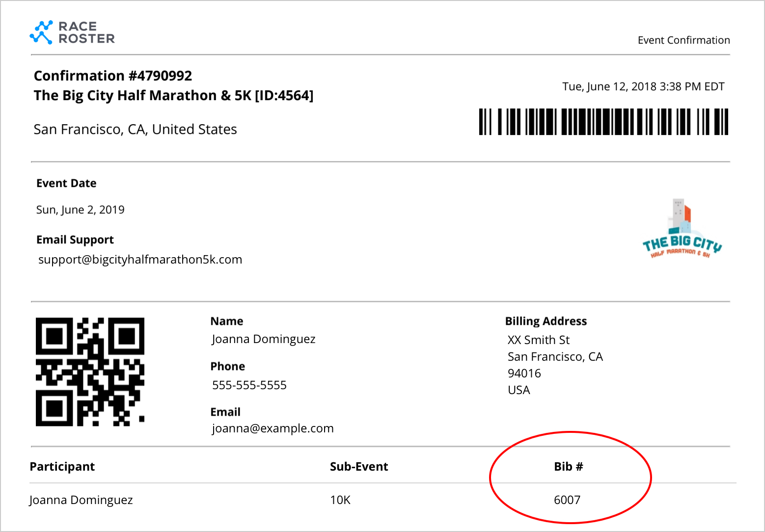Click the Bib # column header
Viewport: 765px width, 532px height.
pos(568,467)
